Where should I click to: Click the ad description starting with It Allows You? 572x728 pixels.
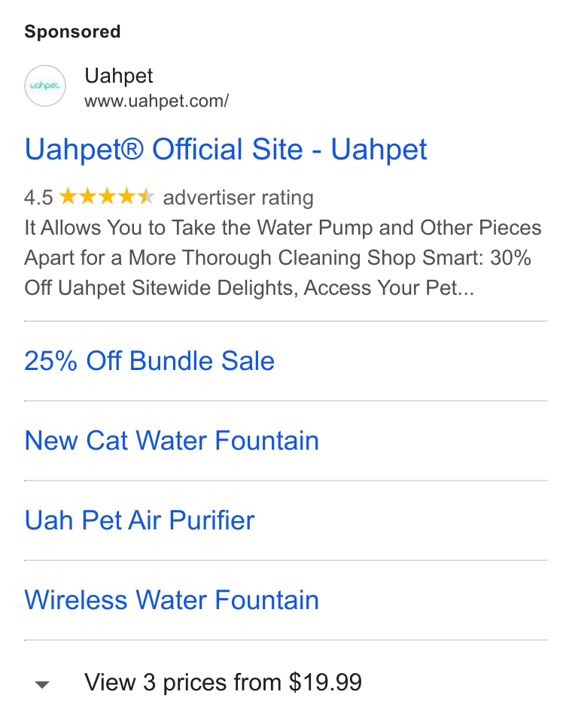[x=282, y=258]
